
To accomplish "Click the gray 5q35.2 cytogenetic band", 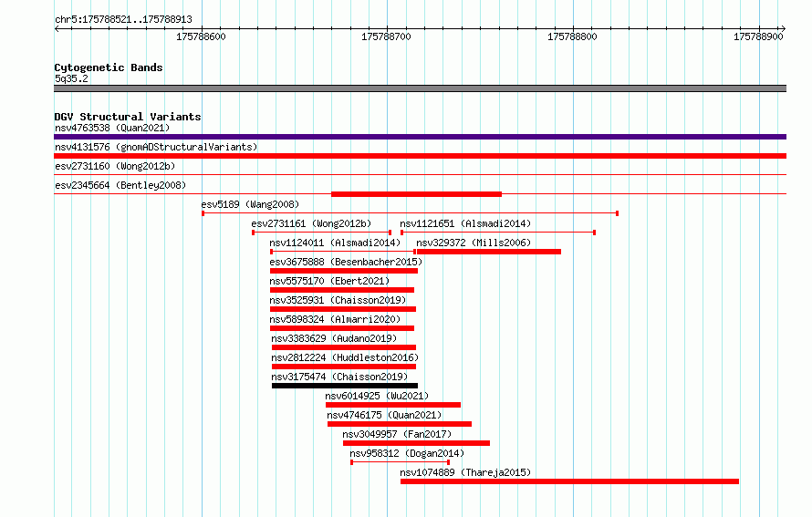I will [x=420, y=88].
